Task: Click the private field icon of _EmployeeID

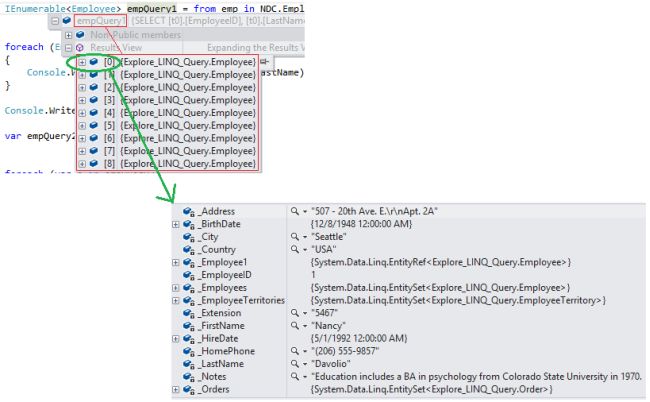Action: (189, 275)
